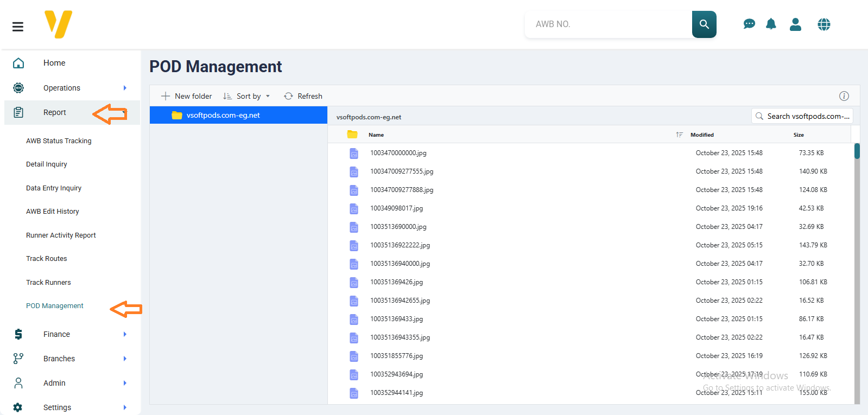Viewport: 868px width, 415px height.
Task: Open the Sort by dropdown
Action: point(246,96)
